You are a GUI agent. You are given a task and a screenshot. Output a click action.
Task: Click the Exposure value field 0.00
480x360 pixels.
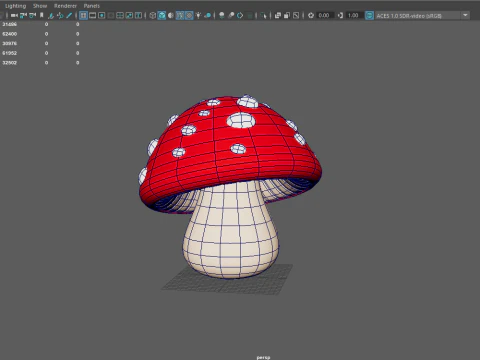pos(324,15)
